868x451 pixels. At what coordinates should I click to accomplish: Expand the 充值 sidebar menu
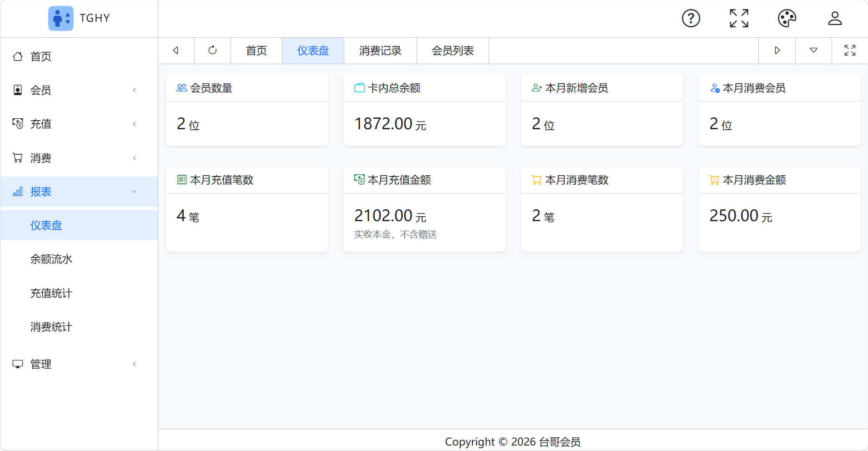[79, 124]
